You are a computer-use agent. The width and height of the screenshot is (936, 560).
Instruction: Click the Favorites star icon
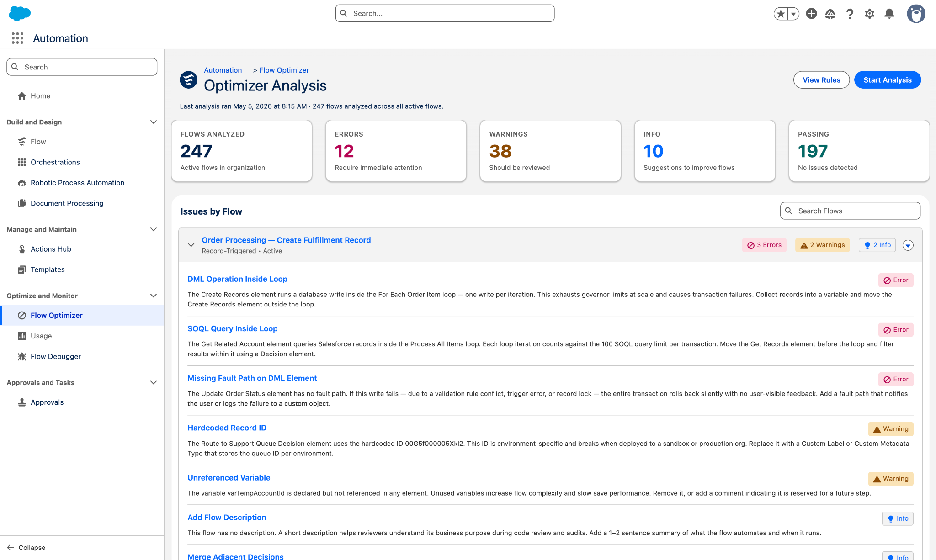781,14
